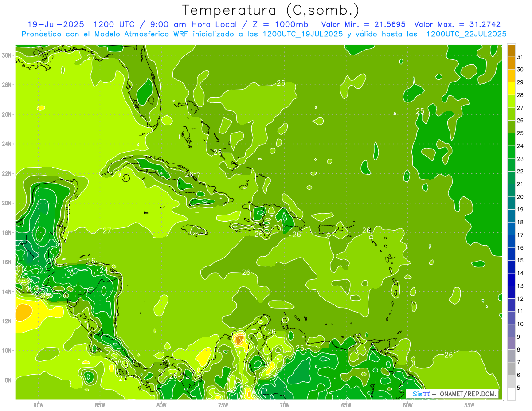Select the '19-Jul-2025' date text

coord(57,24)
